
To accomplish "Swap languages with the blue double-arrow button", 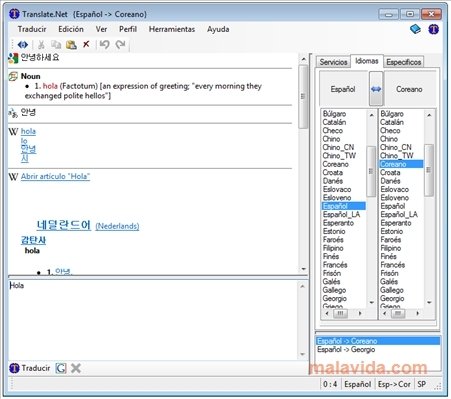I will coord(376,89).
